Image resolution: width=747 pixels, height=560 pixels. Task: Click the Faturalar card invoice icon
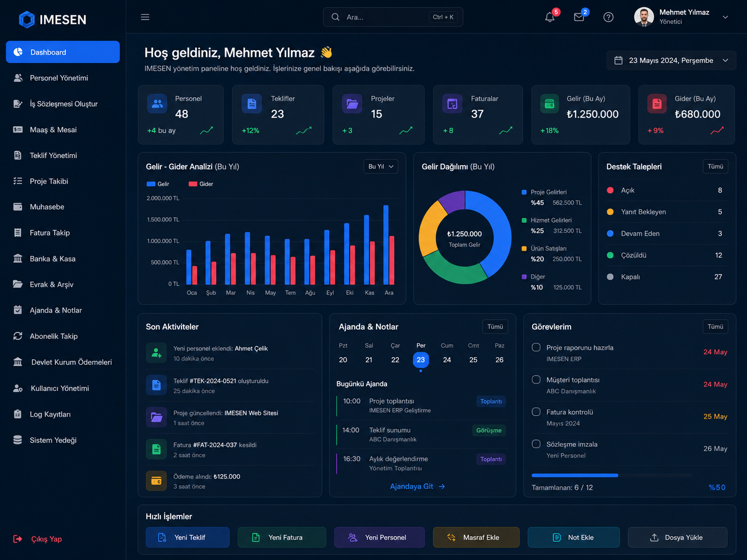452,104
